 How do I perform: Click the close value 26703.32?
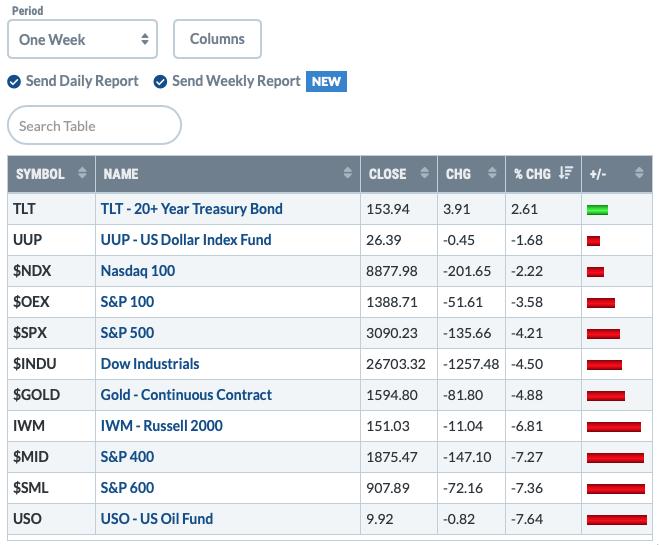tap(395, 365)
